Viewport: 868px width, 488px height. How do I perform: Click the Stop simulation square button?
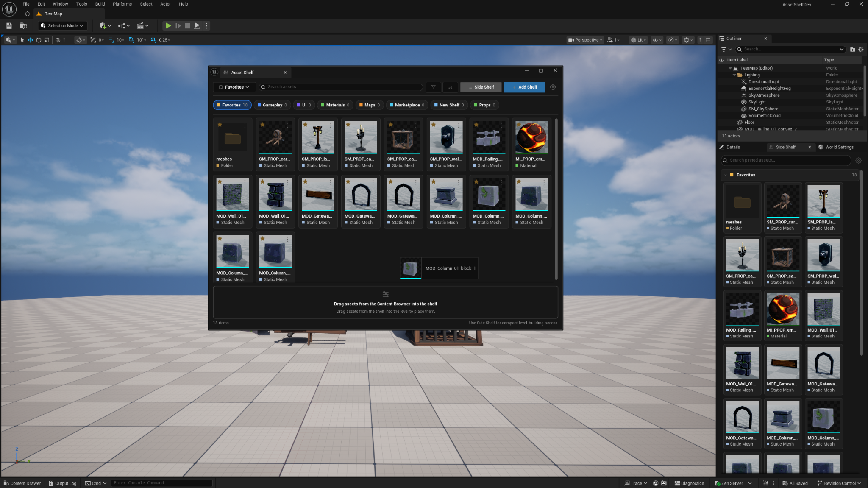click(x=187, y=26)
